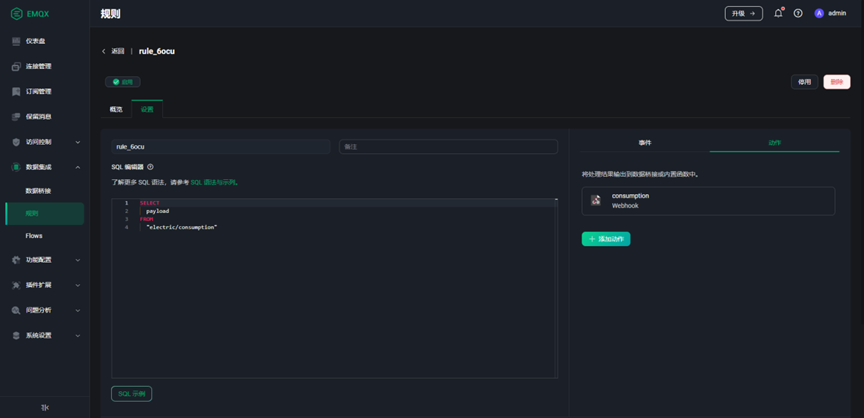Click the back arrow icon

point(104,51)
